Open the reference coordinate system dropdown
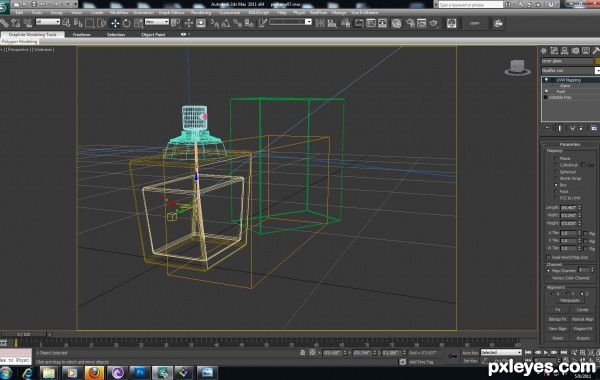This screenshot has height=380, width=600. coord(157,22)
